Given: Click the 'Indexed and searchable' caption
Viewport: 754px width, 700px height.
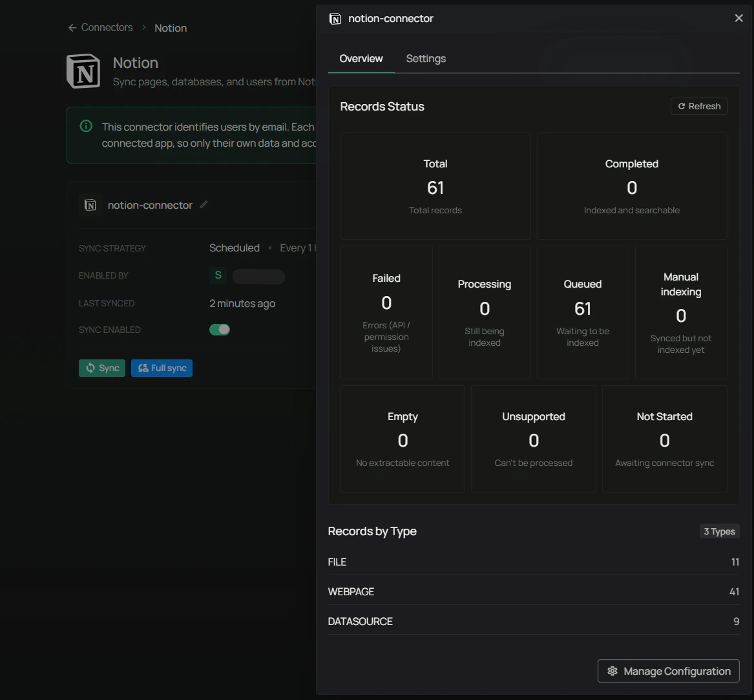Looking at the screenshot, I should pyautogui.click(x=632, y=210).
